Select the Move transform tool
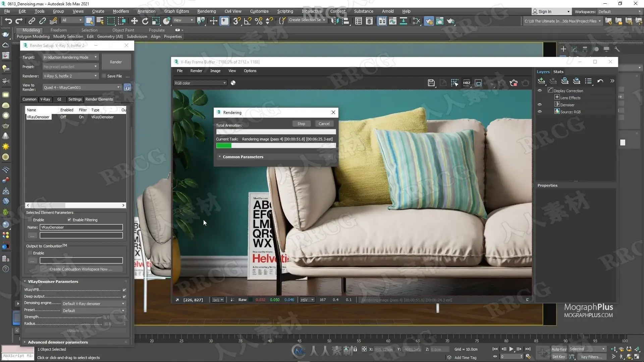This screenshot has width=644, height=362. (x=134, y=21)
